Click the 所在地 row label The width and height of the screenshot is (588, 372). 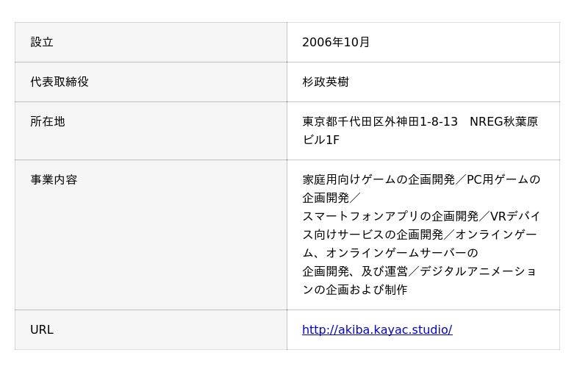tap(48, 121)
